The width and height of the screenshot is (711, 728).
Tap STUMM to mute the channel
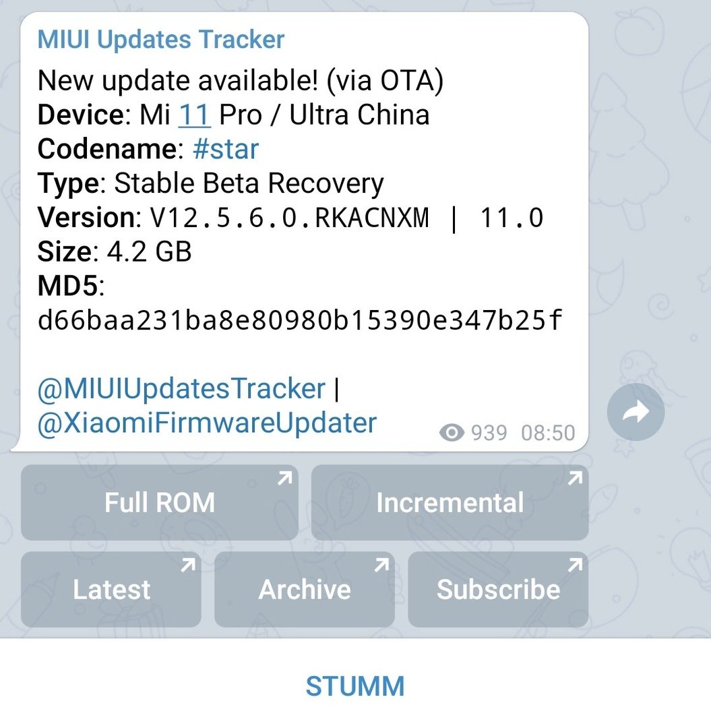pos(355,686)
